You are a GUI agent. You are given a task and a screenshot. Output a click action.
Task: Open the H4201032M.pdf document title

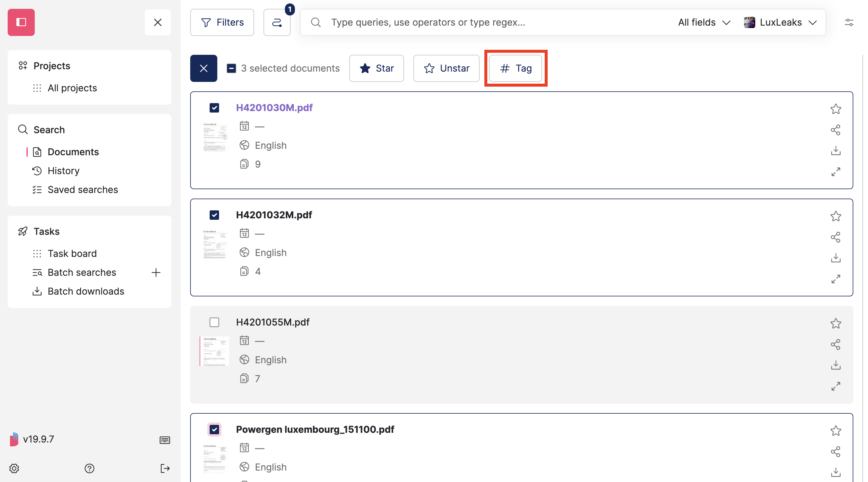click(274, 215)
